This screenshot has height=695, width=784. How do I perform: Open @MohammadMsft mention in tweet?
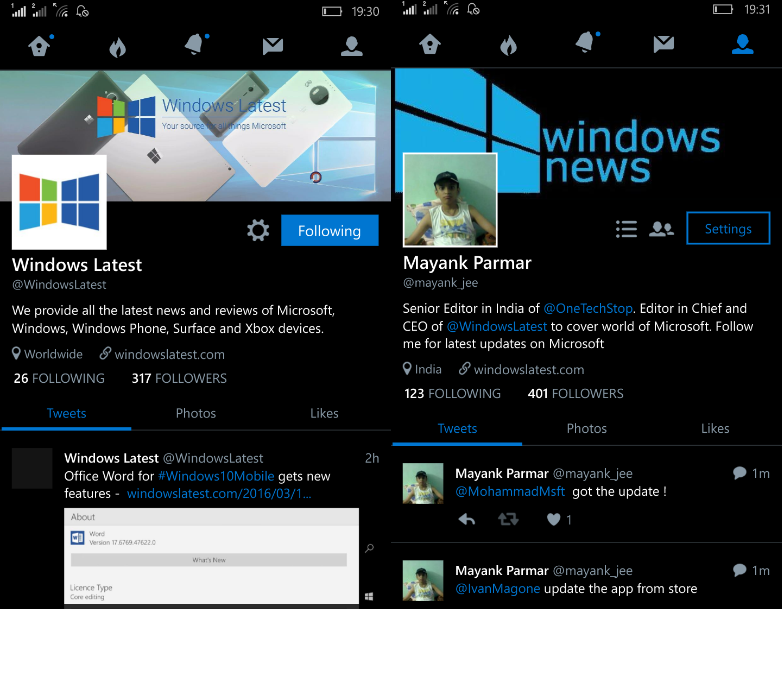(510, 491)
